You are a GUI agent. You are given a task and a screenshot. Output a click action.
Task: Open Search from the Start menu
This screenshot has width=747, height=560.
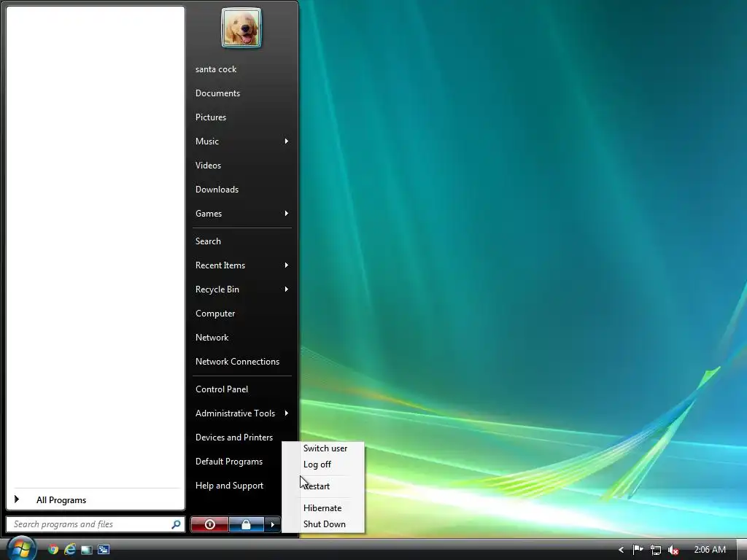pos(208,241)
